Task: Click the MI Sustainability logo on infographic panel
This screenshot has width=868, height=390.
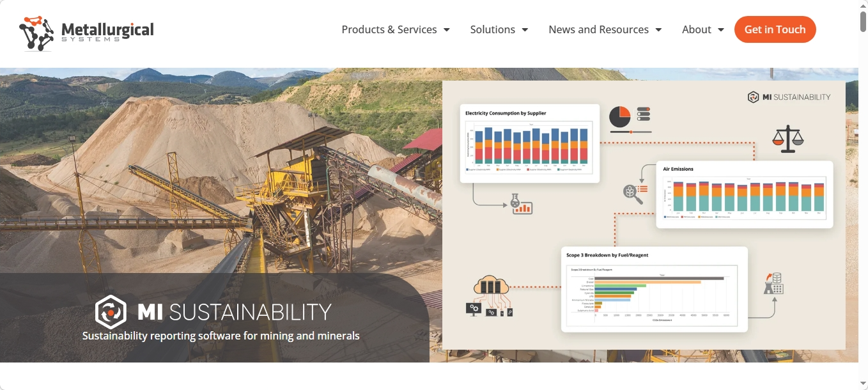Action: [789, 97]
